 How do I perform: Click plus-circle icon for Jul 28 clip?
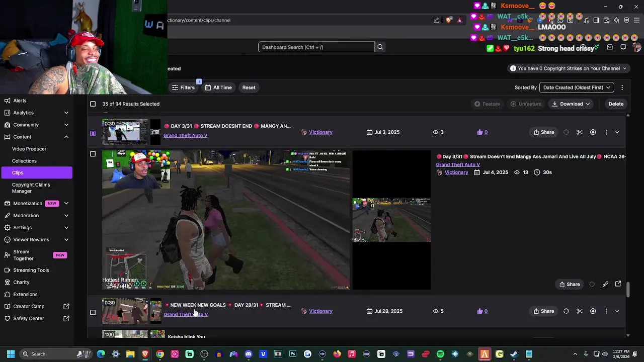click(593, 311)
